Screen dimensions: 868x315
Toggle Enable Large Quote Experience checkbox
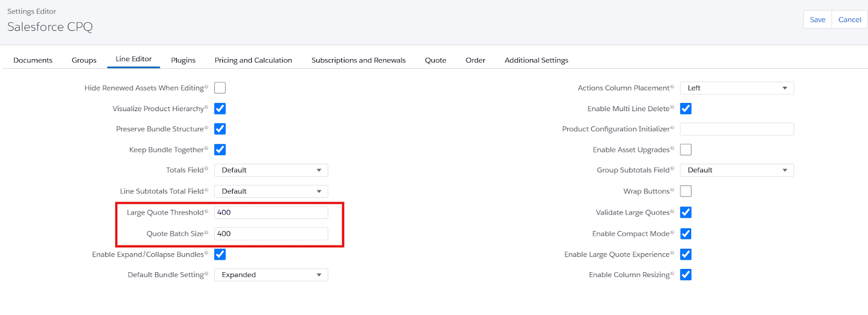(686, 254)
